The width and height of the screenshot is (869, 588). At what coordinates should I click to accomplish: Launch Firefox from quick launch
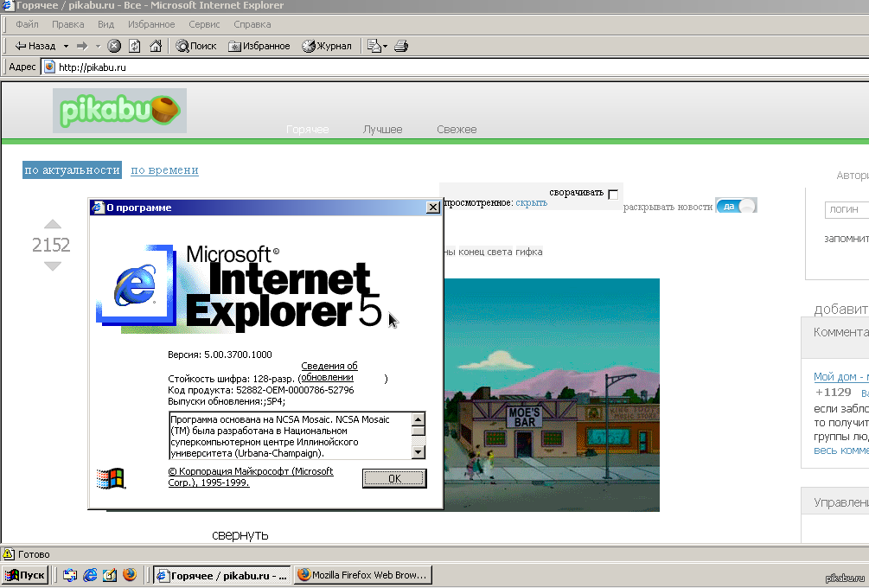(130, 575)
